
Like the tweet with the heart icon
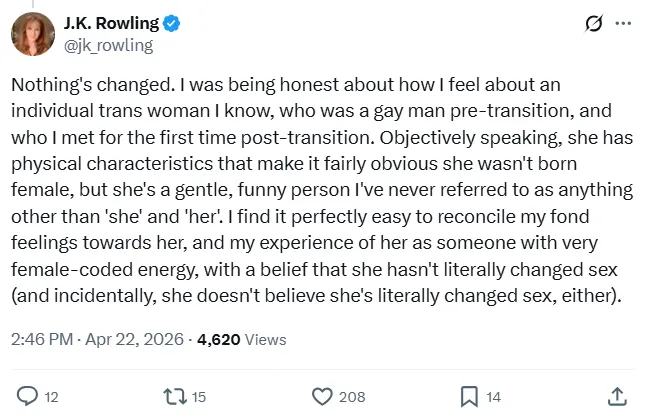321,397
